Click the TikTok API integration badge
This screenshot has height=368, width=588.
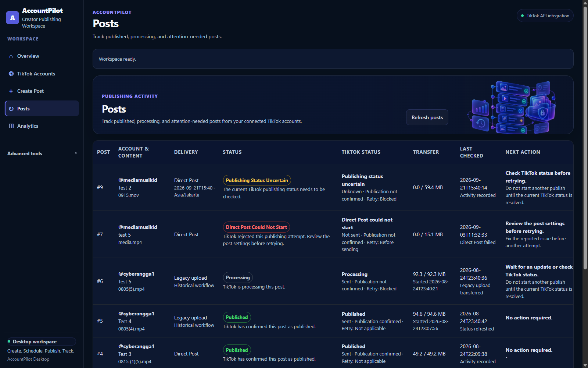(545, 15)
